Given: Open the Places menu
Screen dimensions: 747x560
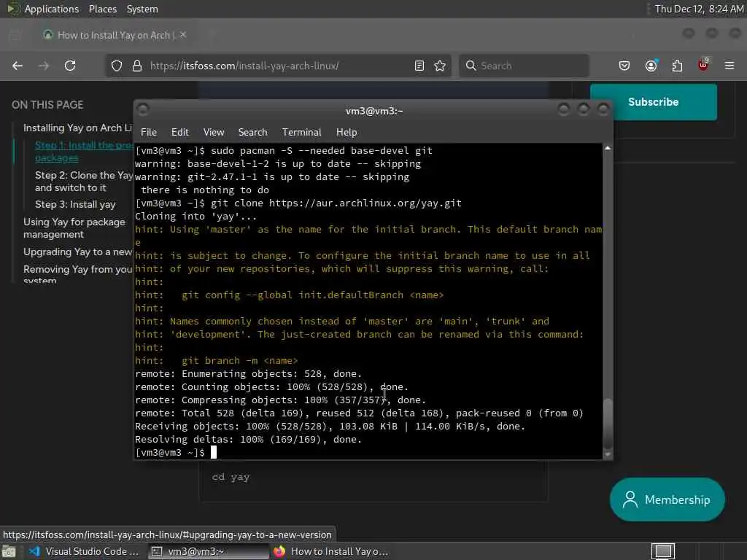Looking at the screenshot, I should (x=102, y=9).
